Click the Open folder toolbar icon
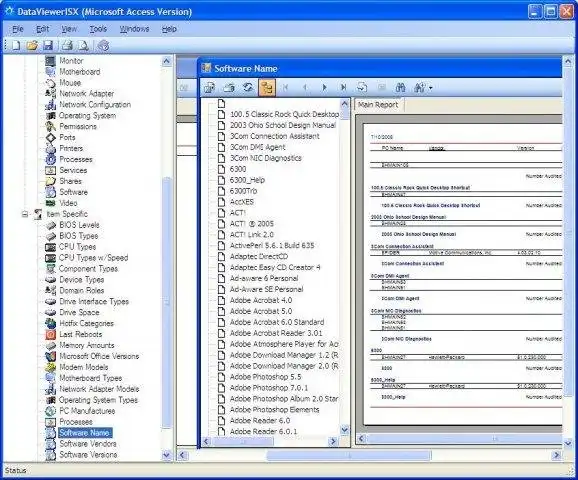 (32, 45)
